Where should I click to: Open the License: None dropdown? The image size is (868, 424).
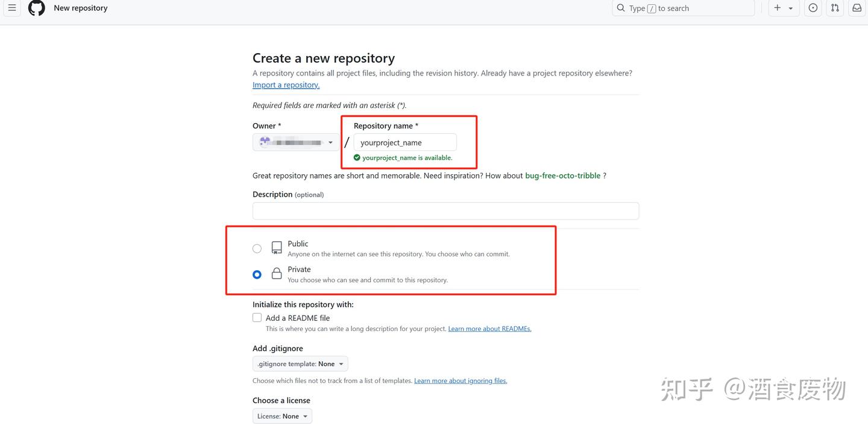(x=281, y=416)
